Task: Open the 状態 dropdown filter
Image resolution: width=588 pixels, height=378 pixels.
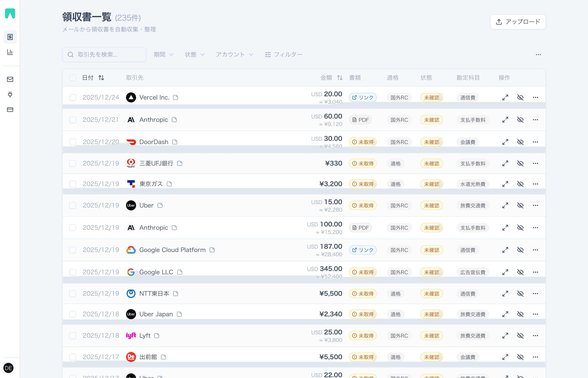Action: 195,54
